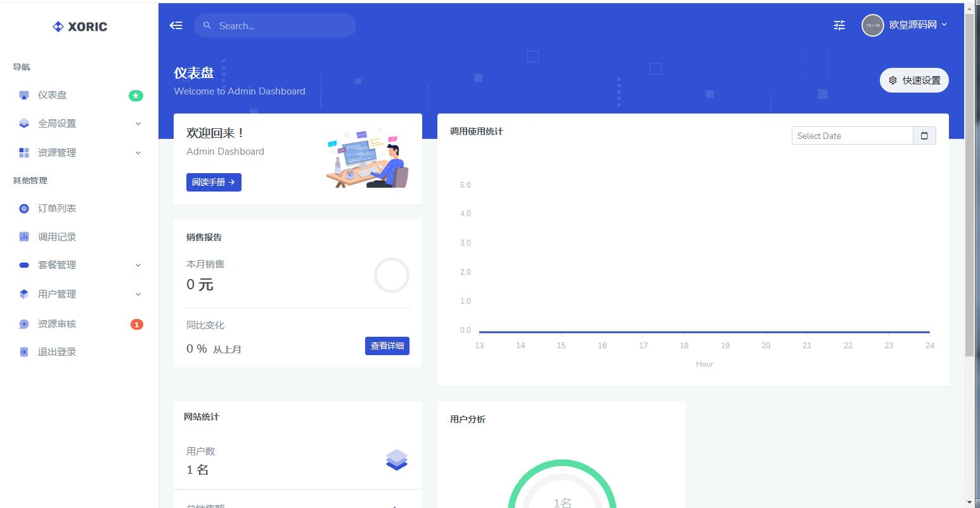Expand the 套餐管理 submenu
980x508 pixels.
pyautogui.click(x=79, y=265)
